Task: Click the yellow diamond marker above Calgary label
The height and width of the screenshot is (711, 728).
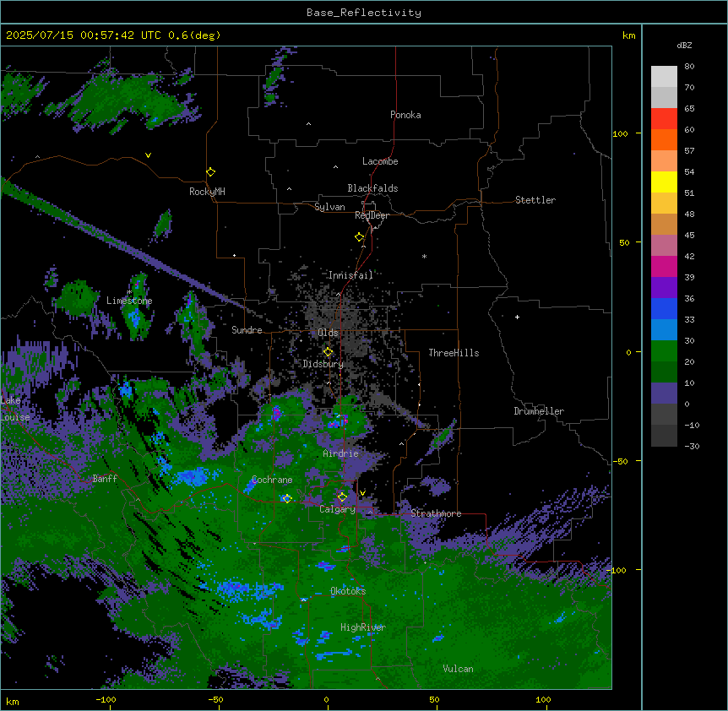Action: (x=342, y=497)
